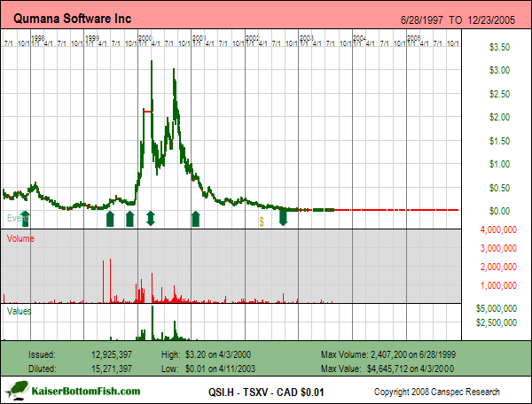Click the $2,500,000 values axis label
This screenshot has height=404, width=532.
coord(497,322)
